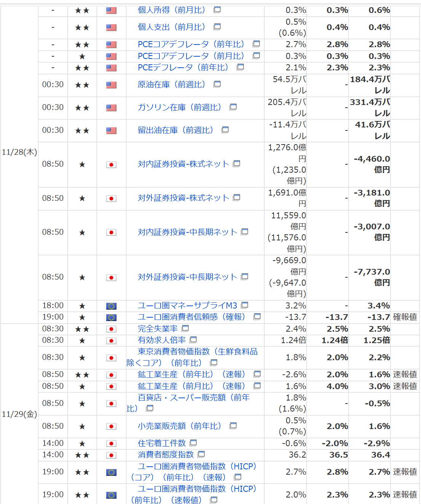Open popup icon beside 鉱工業生産（前月比）（速報）
Viewport: 421px width, 504px height.
coord(257,386)
